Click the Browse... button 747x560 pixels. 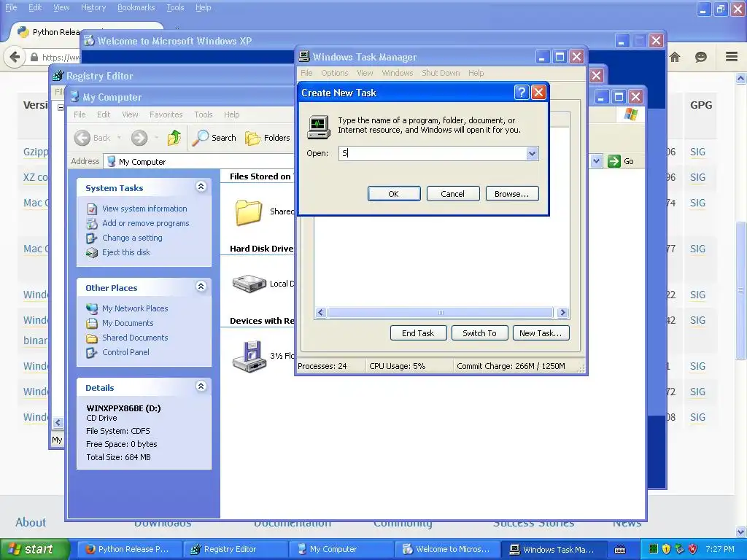click(511, 194)
